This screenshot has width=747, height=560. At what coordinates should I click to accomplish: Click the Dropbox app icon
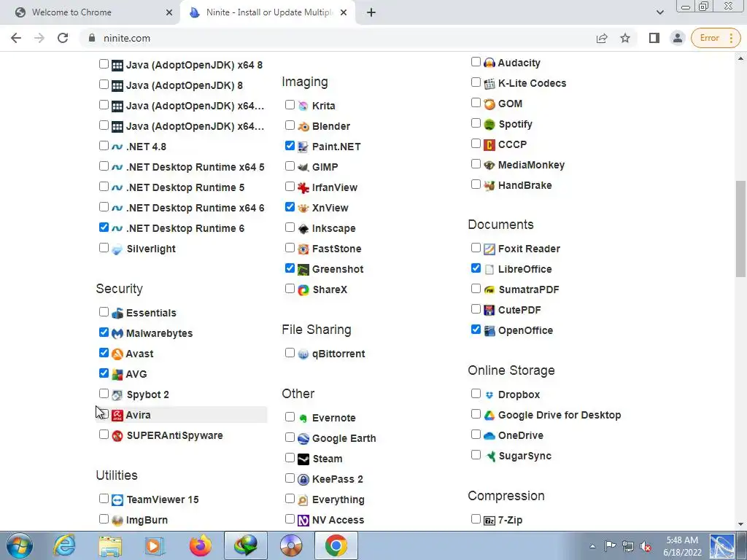489,394
